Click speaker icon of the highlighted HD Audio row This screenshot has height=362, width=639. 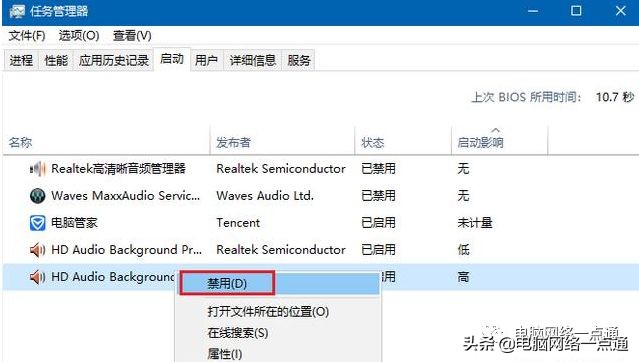coord(37,277)
